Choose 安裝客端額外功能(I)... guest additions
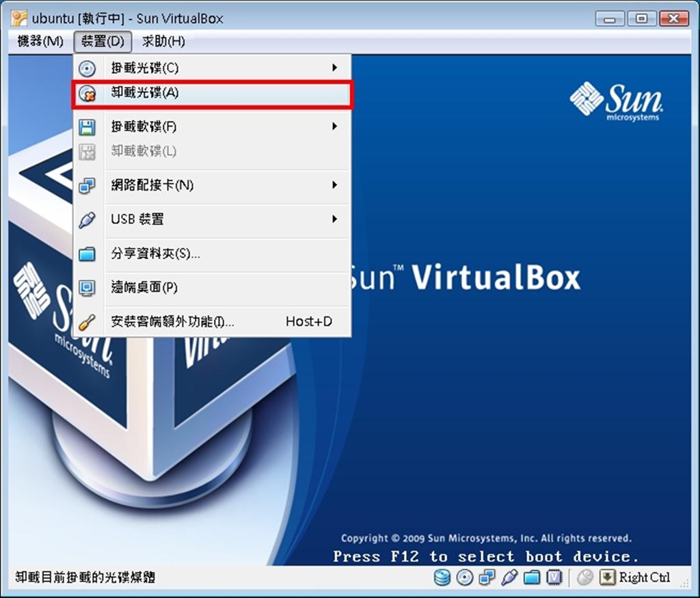The image size is (700, 598). click(x=213, y=322)
